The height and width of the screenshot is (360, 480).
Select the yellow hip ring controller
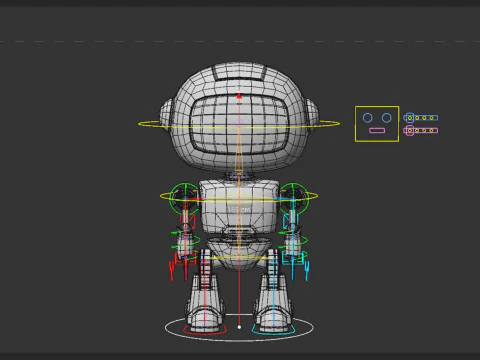point(240,258)
